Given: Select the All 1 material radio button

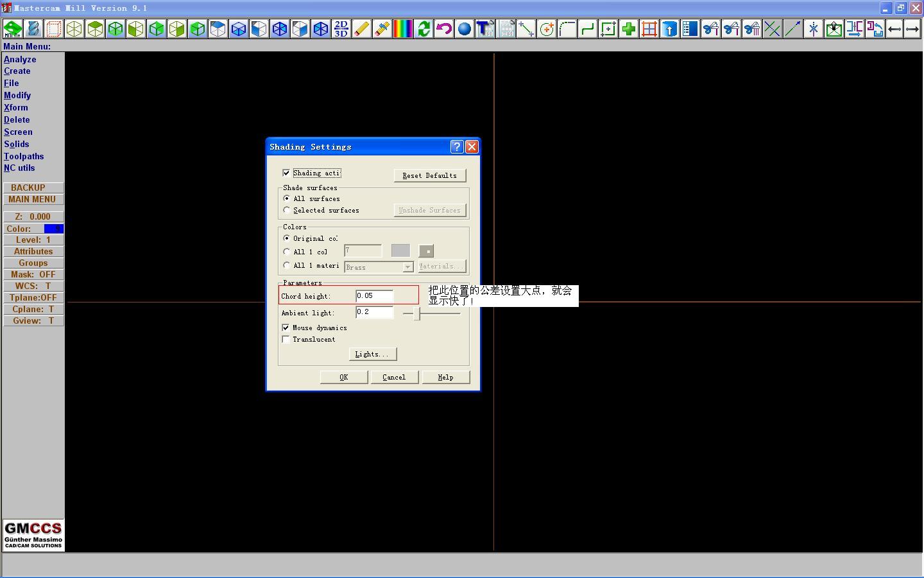Looking at the screenshot, I should (287, 265).
